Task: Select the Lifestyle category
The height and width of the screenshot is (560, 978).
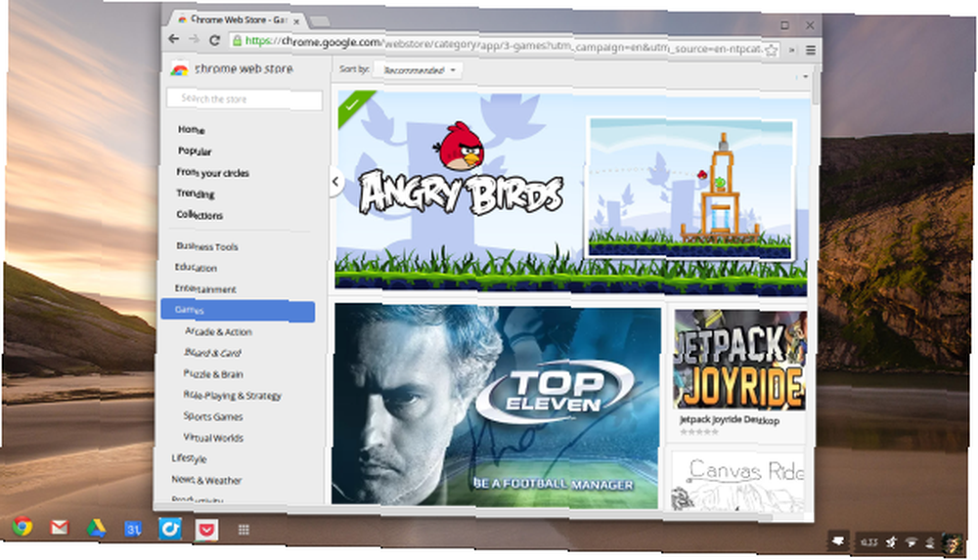Action: (x=189, y=458)
